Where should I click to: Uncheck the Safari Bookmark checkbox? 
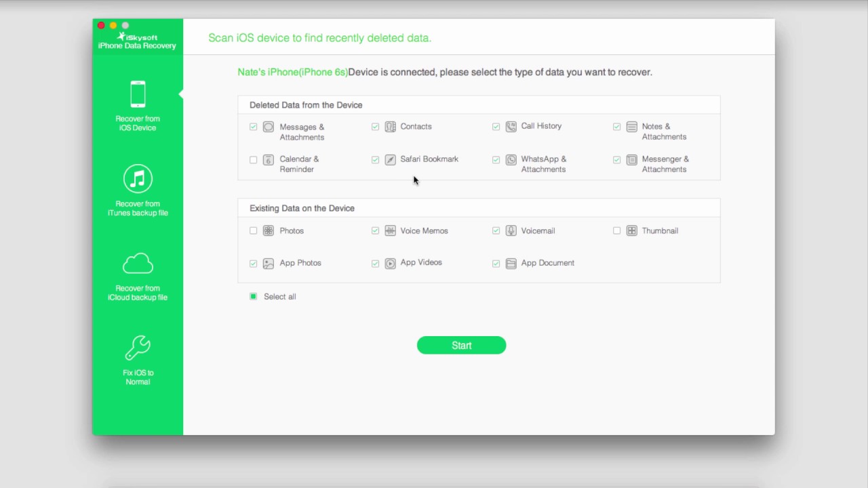pos(375,160)
